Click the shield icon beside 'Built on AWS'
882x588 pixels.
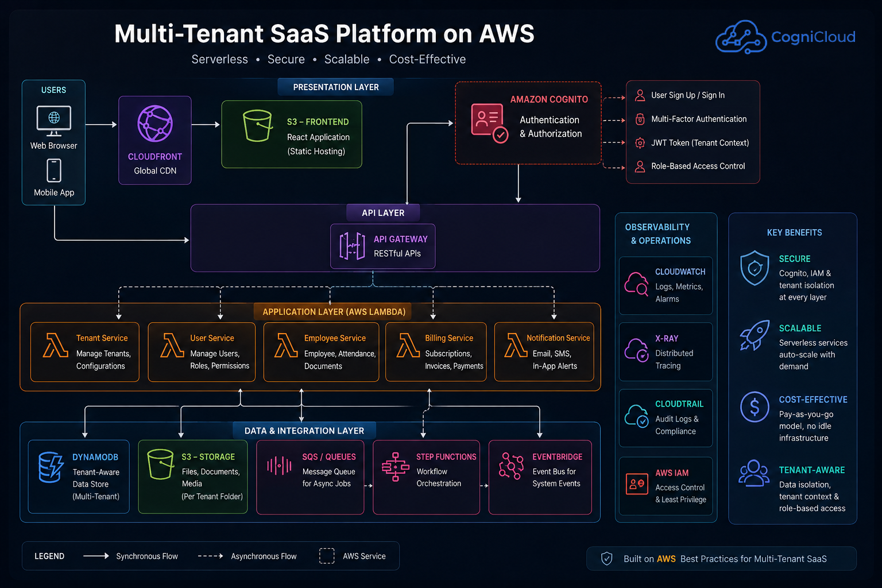click(607, 559)
